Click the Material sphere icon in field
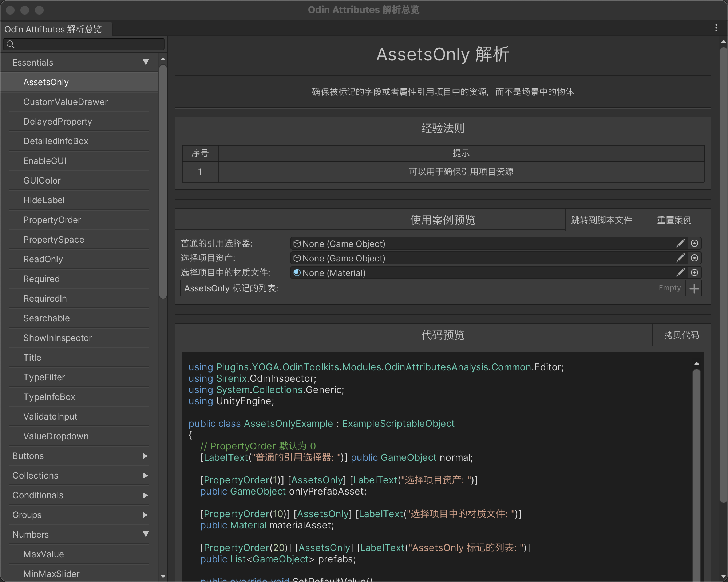Screen dimensions: 728x582 pos(297,272)
